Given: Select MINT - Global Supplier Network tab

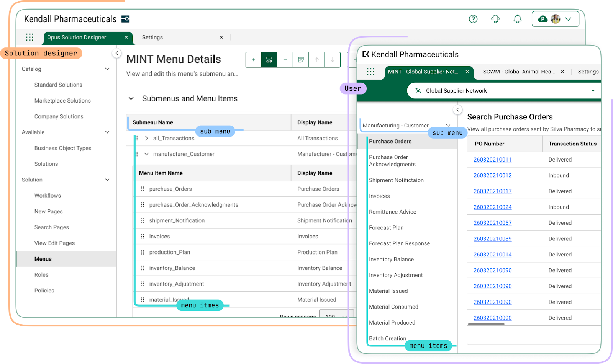Looking at the screenshot, I should (x=423, y=72).
